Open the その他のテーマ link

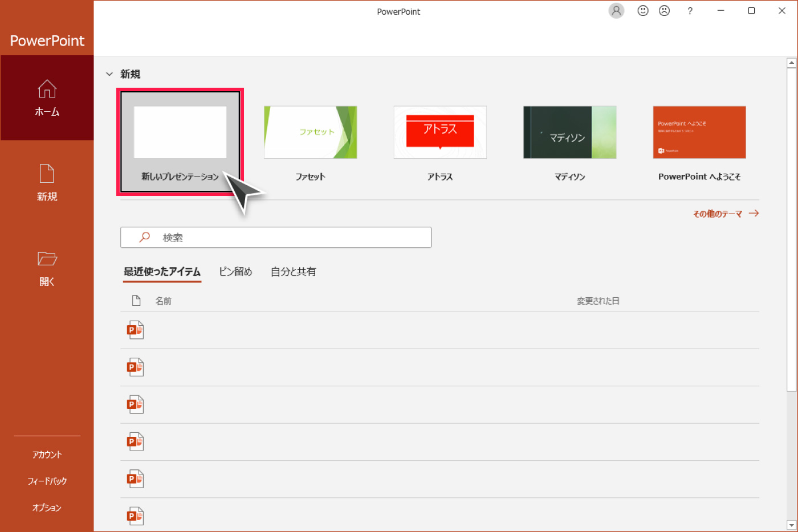(x=726, y=214)
